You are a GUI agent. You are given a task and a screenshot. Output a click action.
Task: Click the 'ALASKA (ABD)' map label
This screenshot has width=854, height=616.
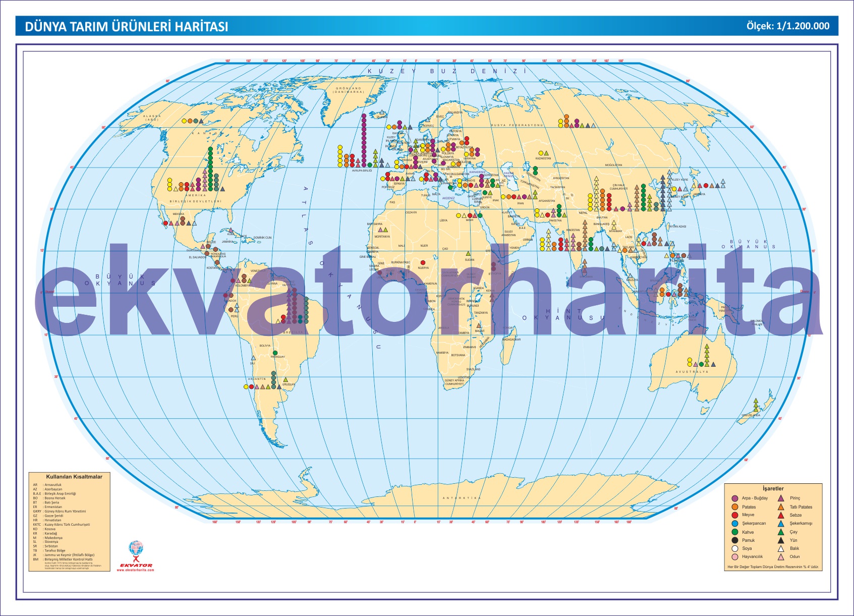[x=152, y=118]
